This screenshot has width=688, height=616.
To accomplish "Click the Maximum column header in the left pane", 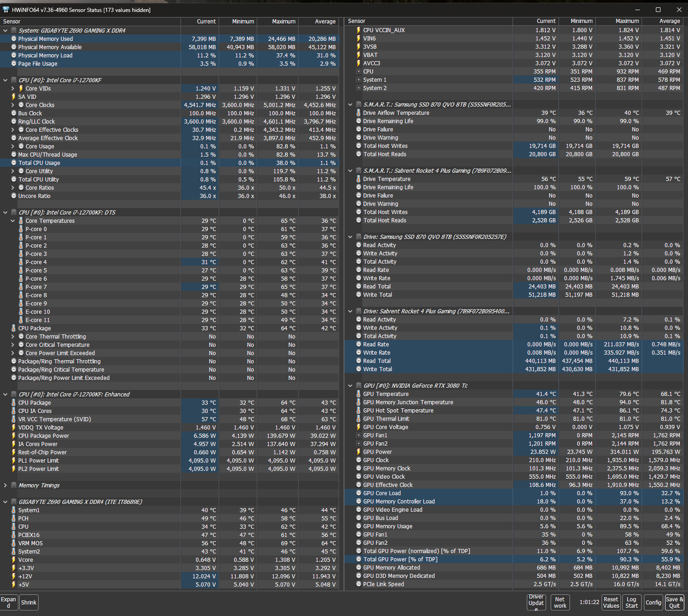I will (278, 22).
